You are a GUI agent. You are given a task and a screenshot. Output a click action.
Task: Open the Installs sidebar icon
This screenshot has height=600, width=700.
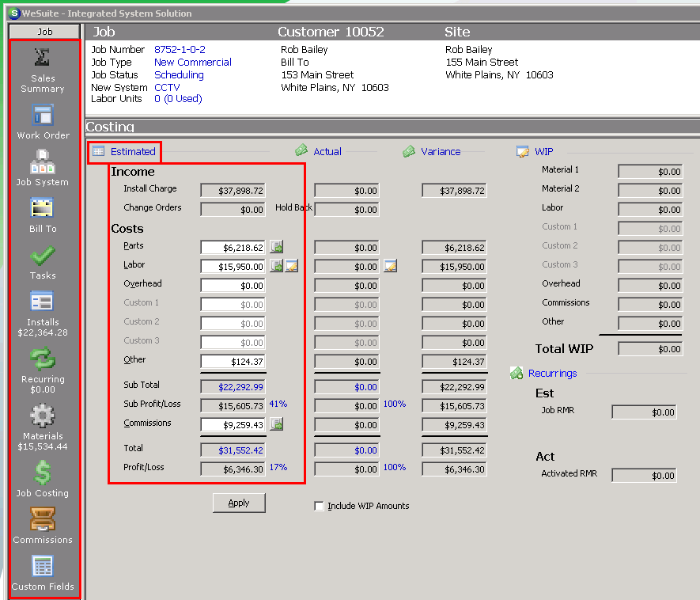[x=43, y=302]
